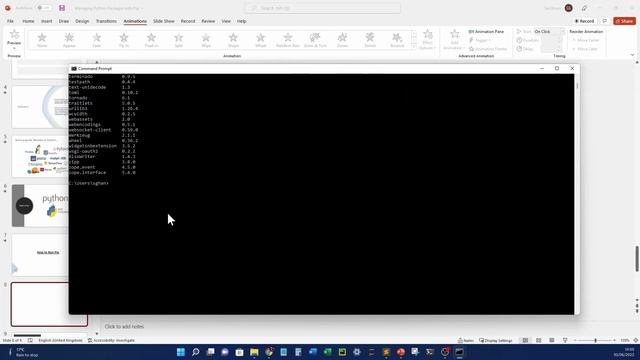The height and width of the screenshot is (360, 640).
Task: Select the Random Bars animation effect
Action: pos(288,40)
